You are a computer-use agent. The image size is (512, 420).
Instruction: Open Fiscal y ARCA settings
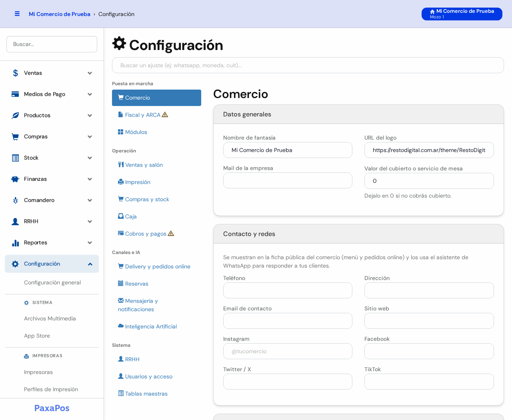coord(156,115)
